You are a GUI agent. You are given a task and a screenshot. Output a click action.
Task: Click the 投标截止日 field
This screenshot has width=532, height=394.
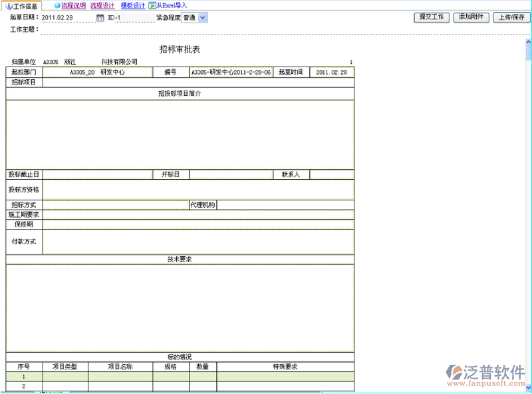(98, 174)
